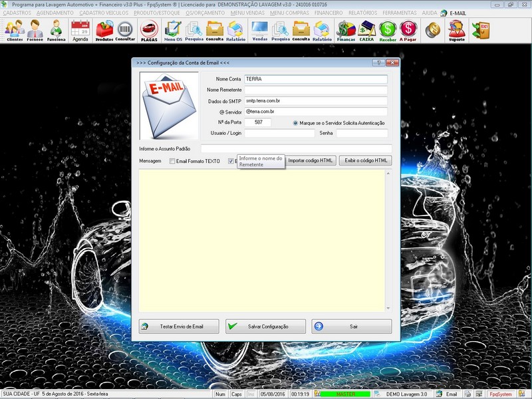Viewport: 532px width, 399px height.
Task: Click Consulta icon in the Vendas group
Action: click(x=301, y=31)
